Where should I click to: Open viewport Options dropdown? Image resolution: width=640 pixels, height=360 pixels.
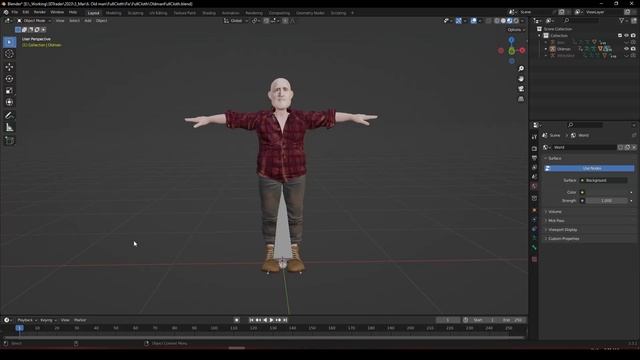pyautogui.click(x=516, y=30)
